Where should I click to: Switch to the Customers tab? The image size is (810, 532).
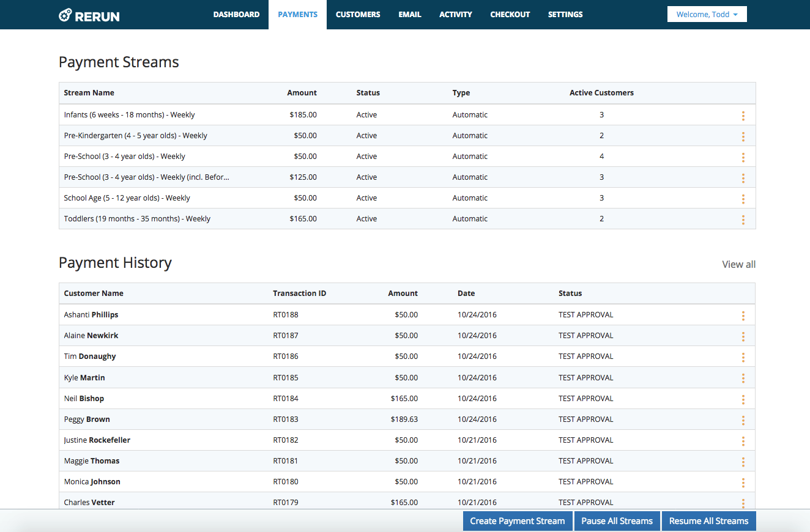click(x=358, y=15)
